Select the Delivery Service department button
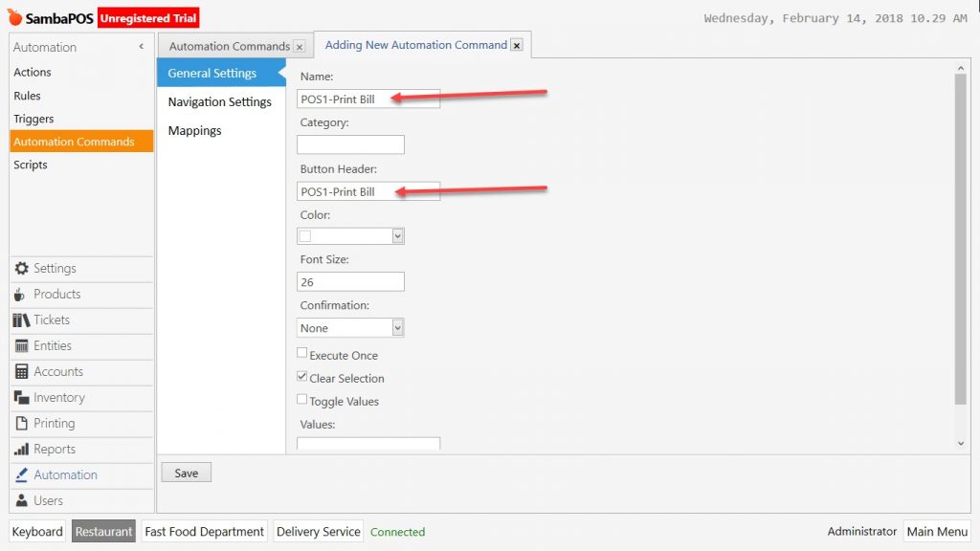980x551 pixels. (318, 532)
